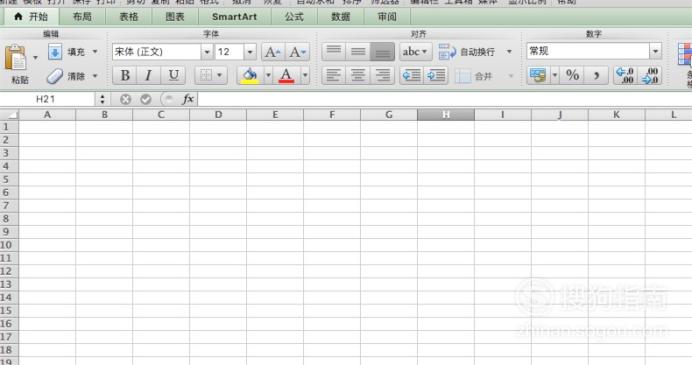This screenshot has width=692, height=365.
Task: Toggle Bold formatting
Action: click(x=125, y=75)
